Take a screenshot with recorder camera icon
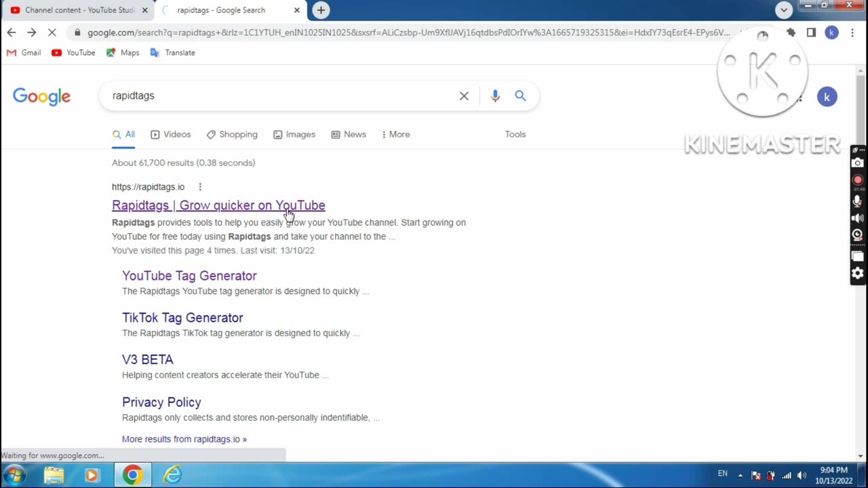This screenshot has height=488, width=868. point(858,163)
